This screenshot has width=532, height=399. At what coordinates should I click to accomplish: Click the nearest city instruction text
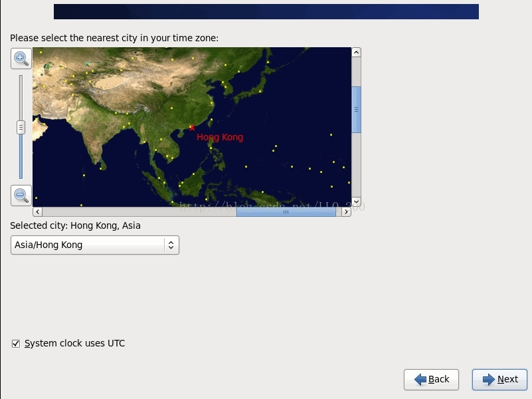[114, 38]
